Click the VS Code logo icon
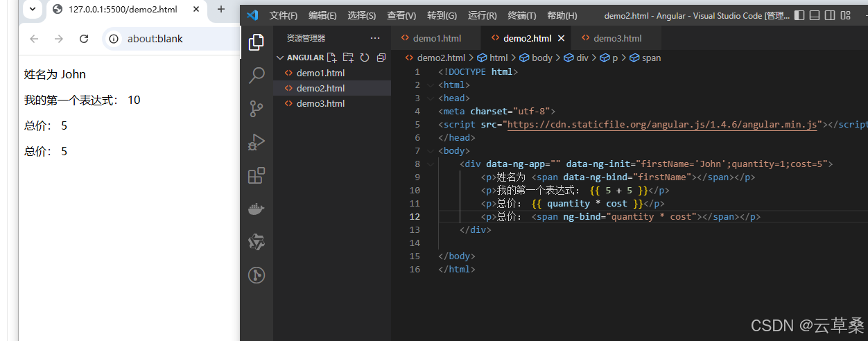 (x=252, y=15)
